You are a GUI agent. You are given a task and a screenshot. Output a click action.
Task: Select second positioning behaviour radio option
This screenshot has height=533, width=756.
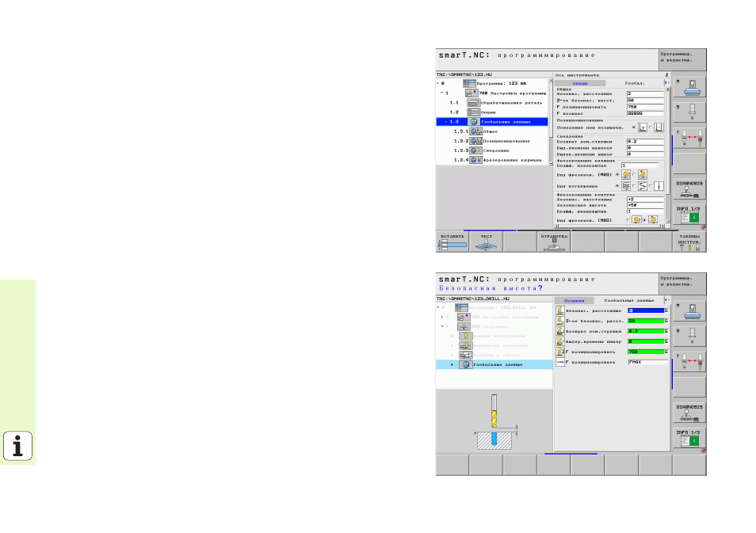(x=659, y=128)
